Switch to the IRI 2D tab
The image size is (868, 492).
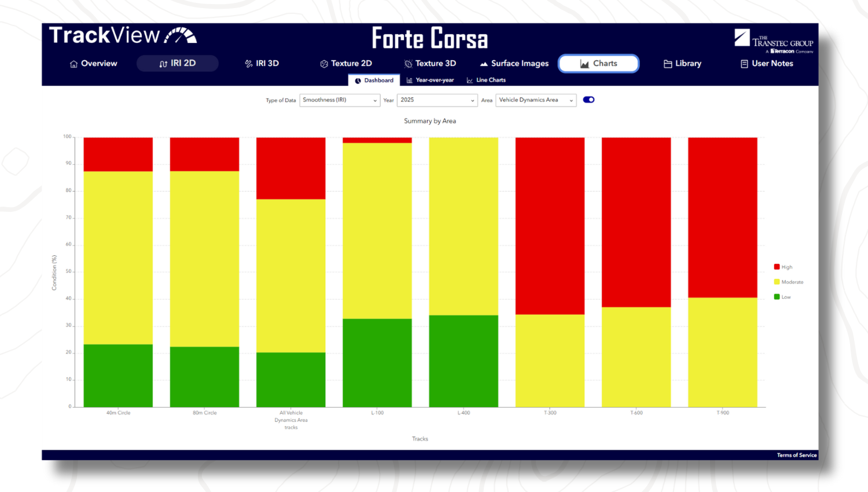coord(178,63)
